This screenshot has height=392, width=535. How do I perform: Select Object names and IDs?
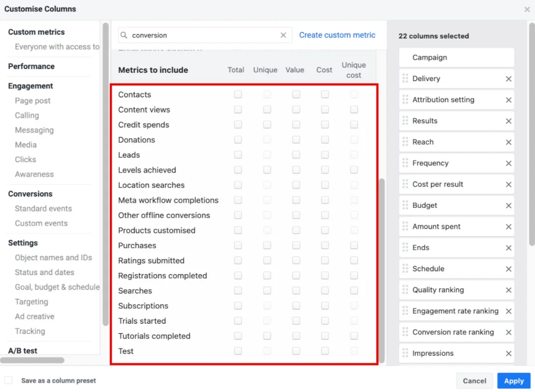(53, 258)
